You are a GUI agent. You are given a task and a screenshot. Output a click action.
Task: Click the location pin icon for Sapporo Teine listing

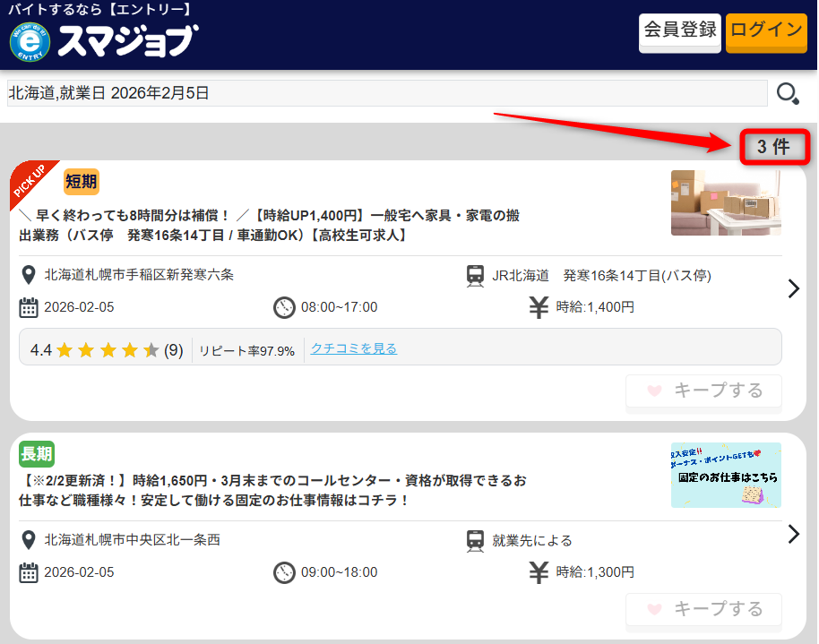(28, 275)
